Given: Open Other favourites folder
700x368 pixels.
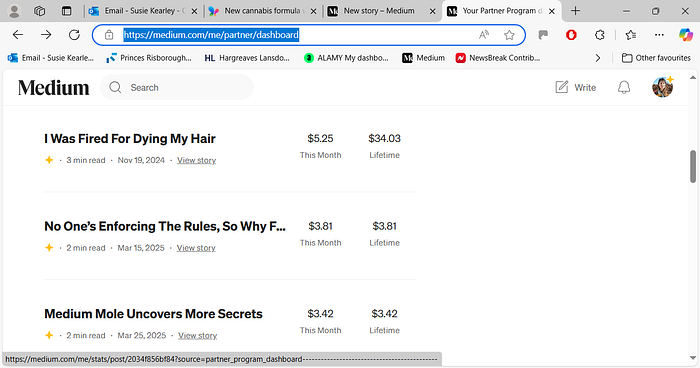Looking at the screenshot, I should tap(656, 58).
